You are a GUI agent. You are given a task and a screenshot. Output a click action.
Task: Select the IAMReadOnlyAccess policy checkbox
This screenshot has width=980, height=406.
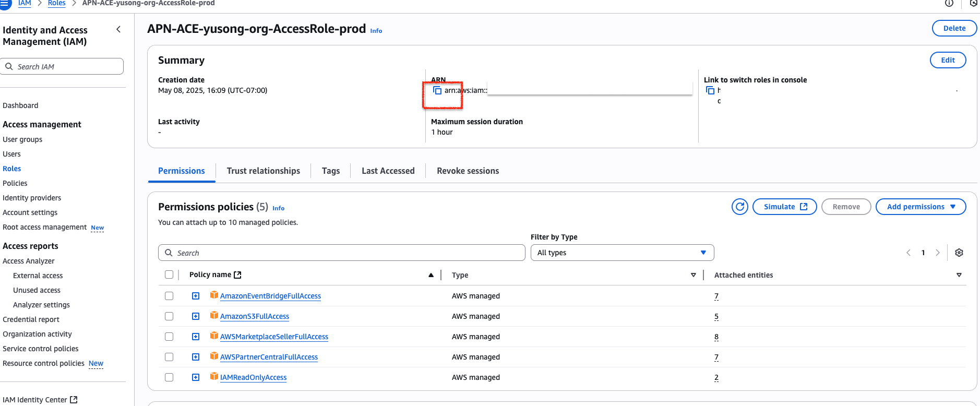169,377
